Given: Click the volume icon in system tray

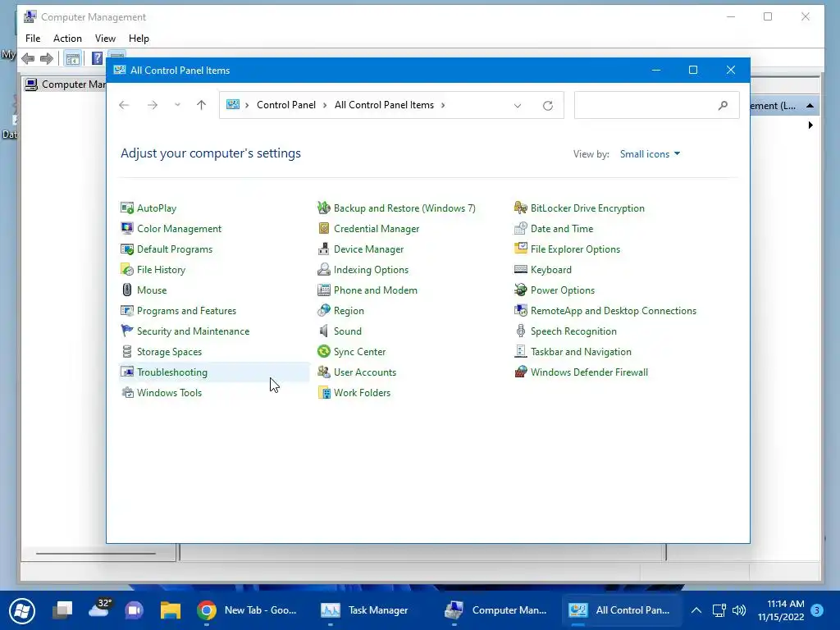Looking at the screenshot, I should (739, 610).
